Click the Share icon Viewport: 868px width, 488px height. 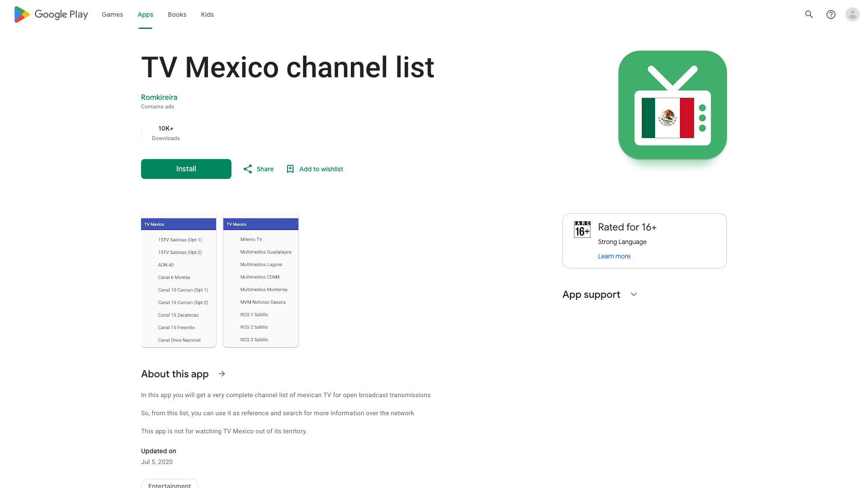pos(248,169)
